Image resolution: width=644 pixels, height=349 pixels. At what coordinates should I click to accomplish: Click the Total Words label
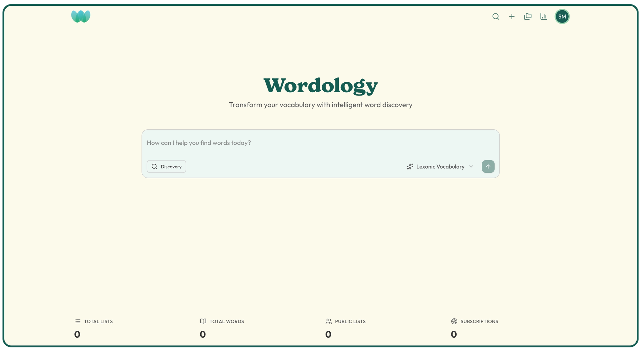coord(227,321)
